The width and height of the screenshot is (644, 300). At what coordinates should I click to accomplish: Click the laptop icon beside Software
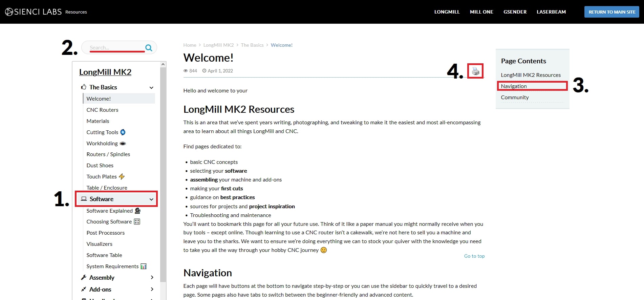tap(84, 199)
